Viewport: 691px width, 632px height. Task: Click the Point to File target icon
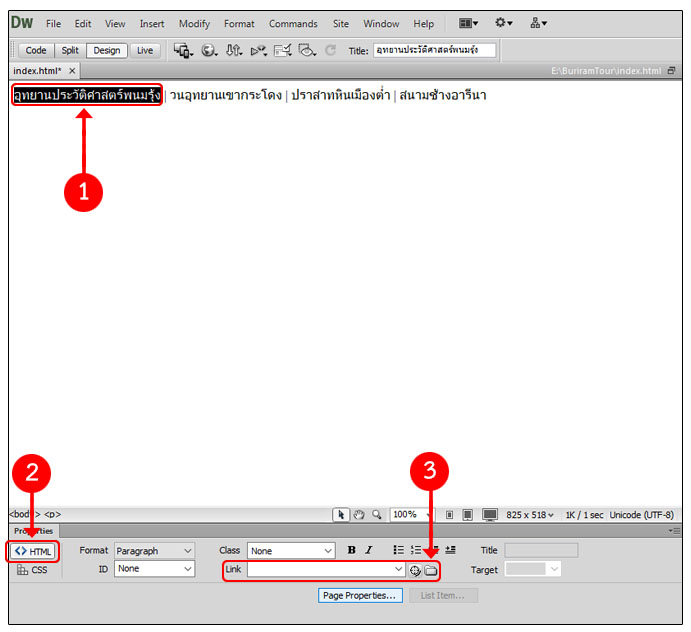pos(415,570)
